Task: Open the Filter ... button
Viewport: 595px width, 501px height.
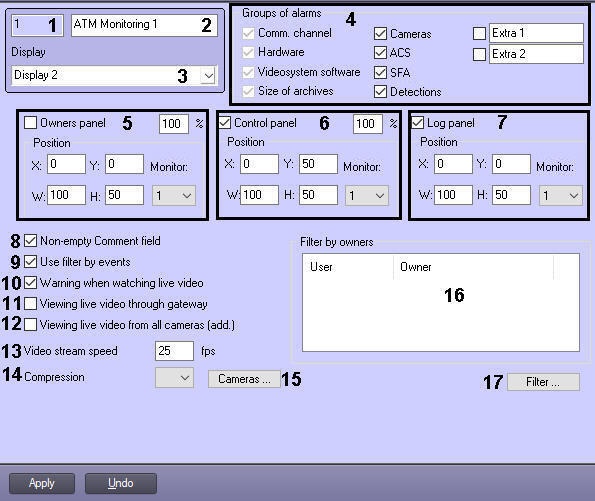Action: point(543,382)
